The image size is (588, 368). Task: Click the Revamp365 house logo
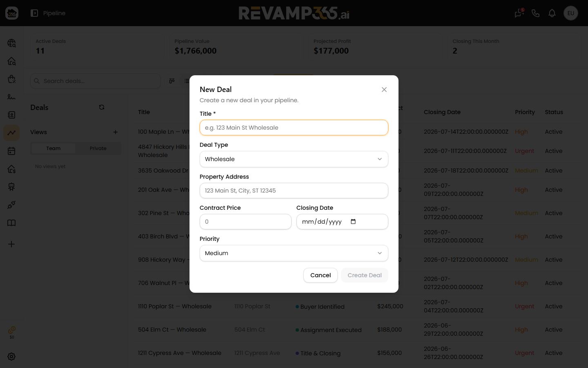[x=12, y=13]
